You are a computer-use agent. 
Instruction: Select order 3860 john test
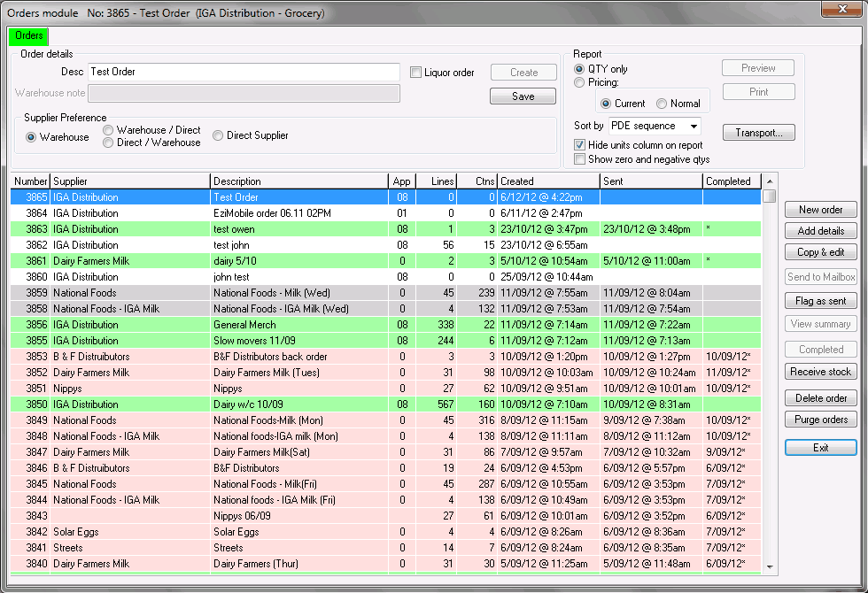386,277
